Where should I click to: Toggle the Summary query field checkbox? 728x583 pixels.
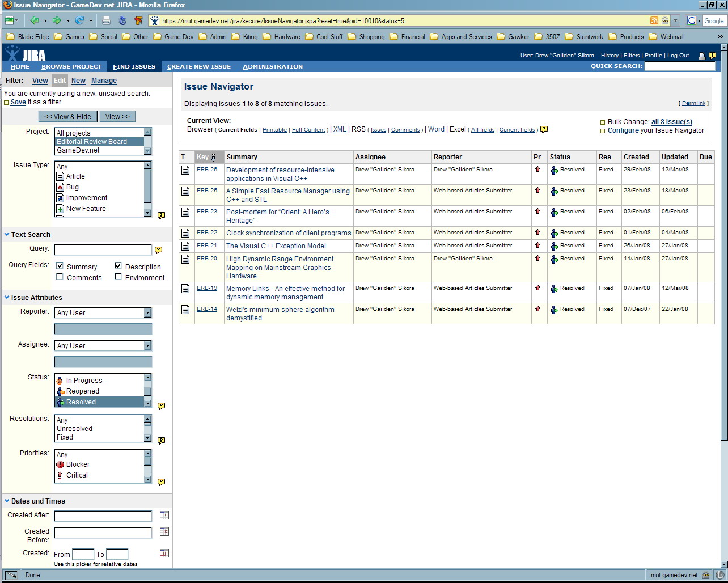(60, 266)
